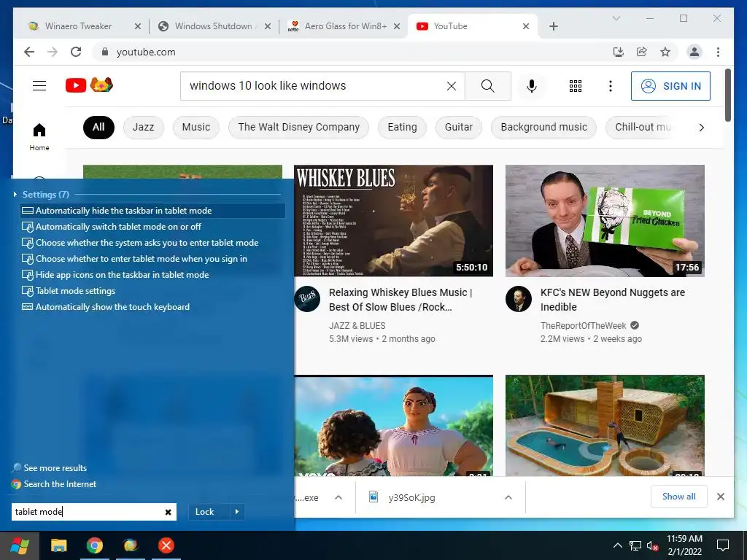
Task: Open the YouTube apps grid icon
Action: coord(576,86)
